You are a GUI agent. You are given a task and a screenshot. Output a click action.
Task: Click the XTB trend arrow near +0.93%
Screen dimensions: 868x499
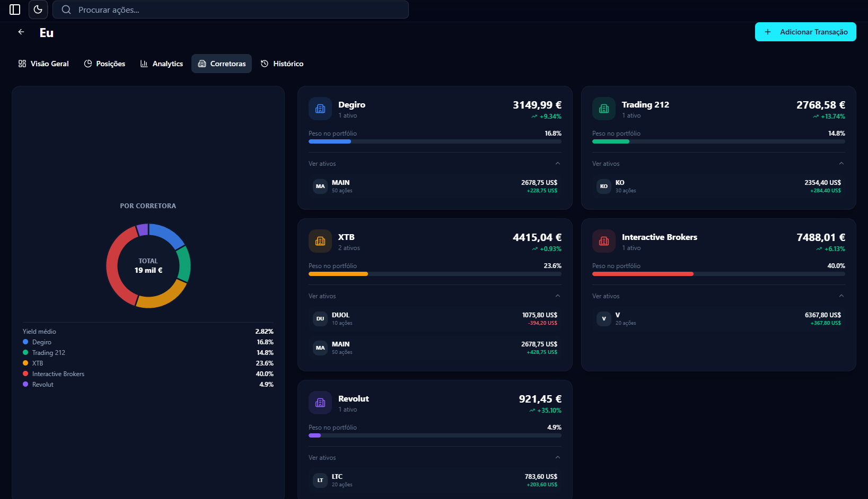pos(534,249)
